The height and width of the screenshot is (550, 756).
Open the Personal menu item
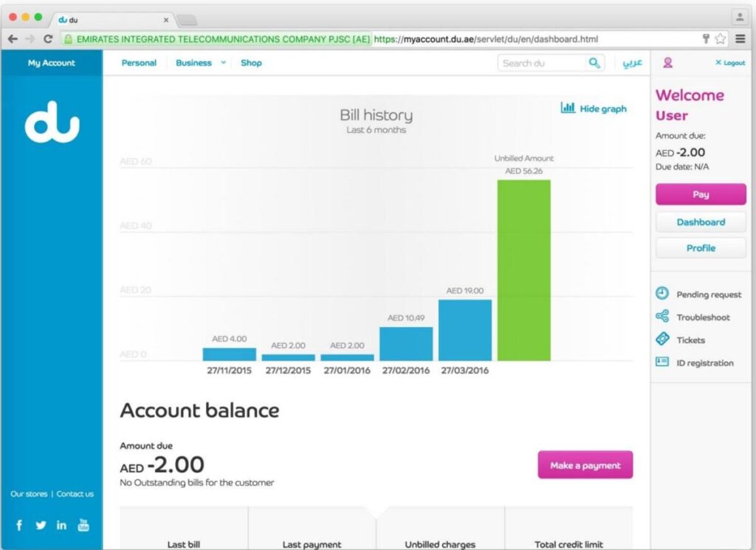139,63
